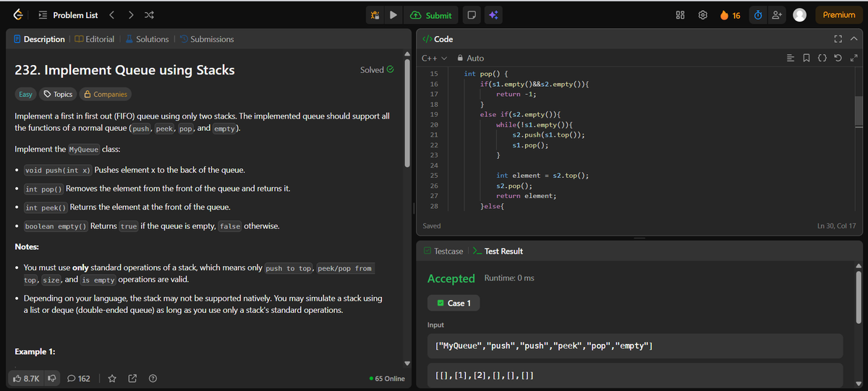Pick a random problem with shuffle icon
The width and height of the screenshot is (868, 391).
tap(148, 15)
